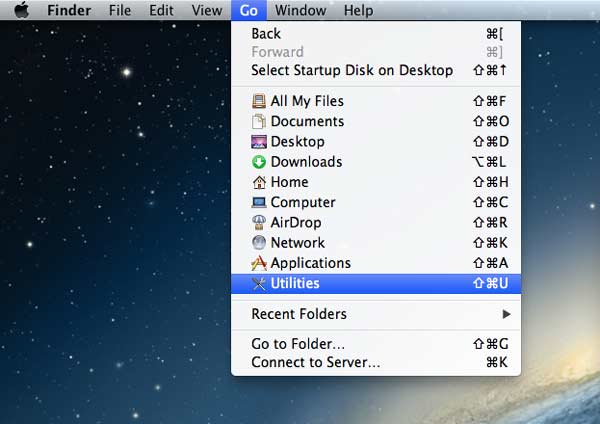Click the Network globe icon
The image size is (600, 424).
tap(259, 243)
